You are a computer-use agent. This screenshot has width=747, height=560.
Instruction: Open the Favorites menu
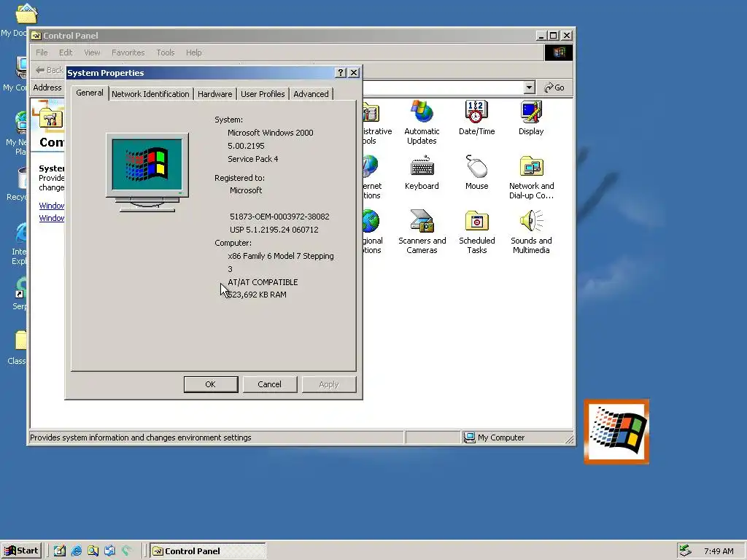click(128, 52)
